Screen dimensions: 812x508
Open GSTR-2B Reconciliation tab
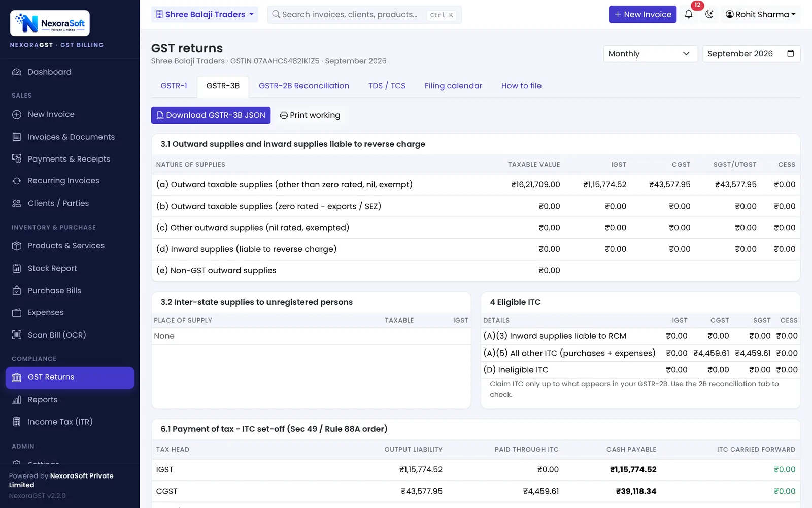304,86
